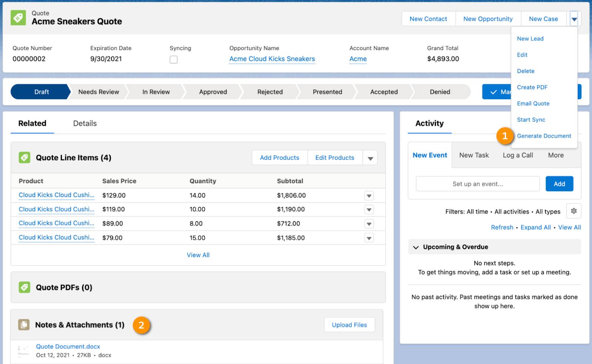Click Generate Document in the menu
This screenshot has height=364, width=592.
pyautogui.click(x=544, y=136)
